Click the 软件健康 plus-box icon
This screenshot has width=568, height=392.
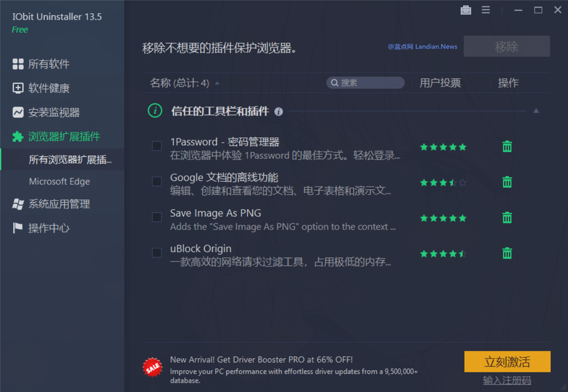click(18, 88)
